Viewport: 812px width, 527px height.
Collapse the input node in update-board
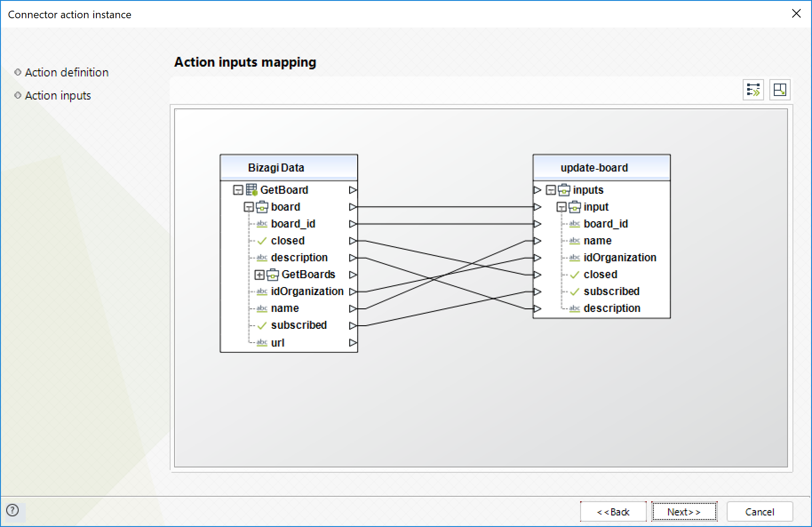tap(561, 207)
